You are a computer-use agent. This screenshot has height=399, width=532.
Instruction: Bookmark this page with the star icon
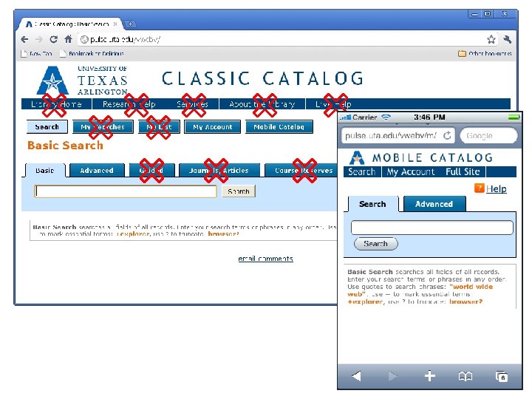click(491, 39)
